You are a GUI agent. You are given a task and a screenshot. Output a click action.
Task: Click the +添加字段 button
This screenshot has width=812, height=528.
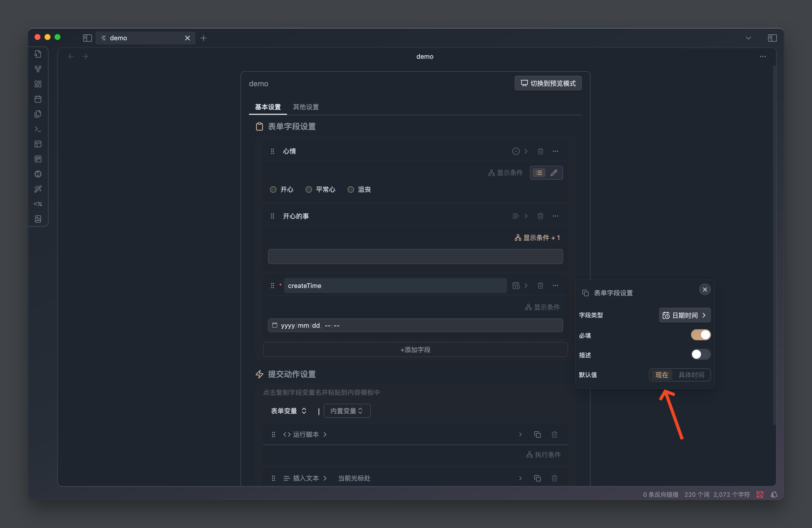pos(415,349)
